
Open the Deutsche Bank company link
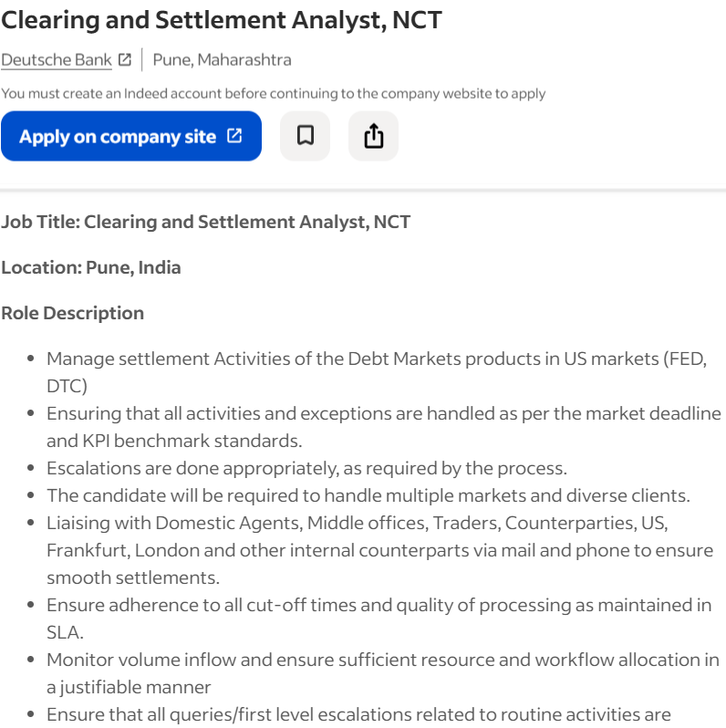(57, 60)
